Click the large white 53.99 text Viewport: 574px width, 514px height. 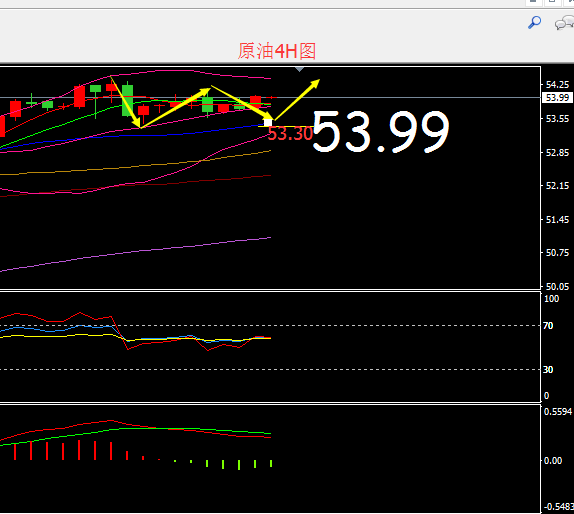click(x=381, y=132)
